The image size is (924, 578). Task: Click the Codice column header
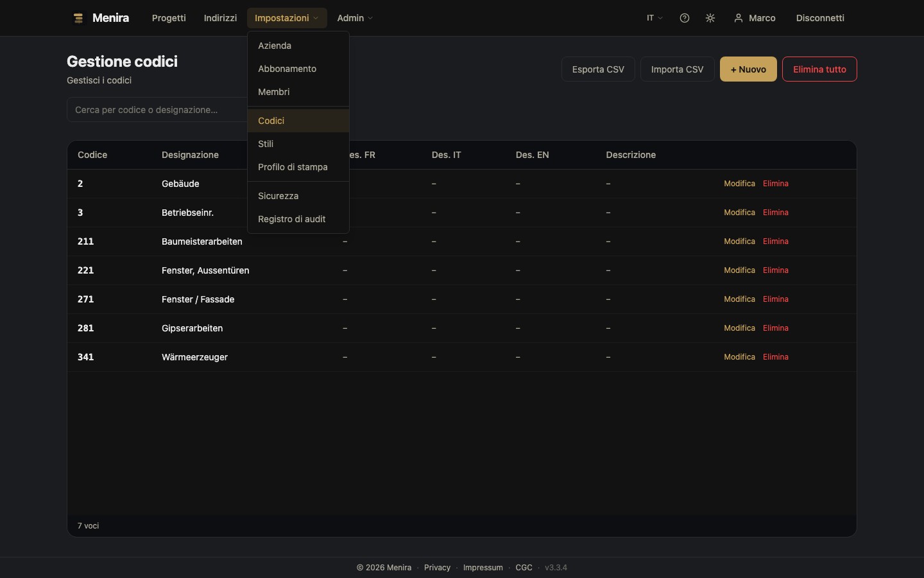click(x=92, y=155)
